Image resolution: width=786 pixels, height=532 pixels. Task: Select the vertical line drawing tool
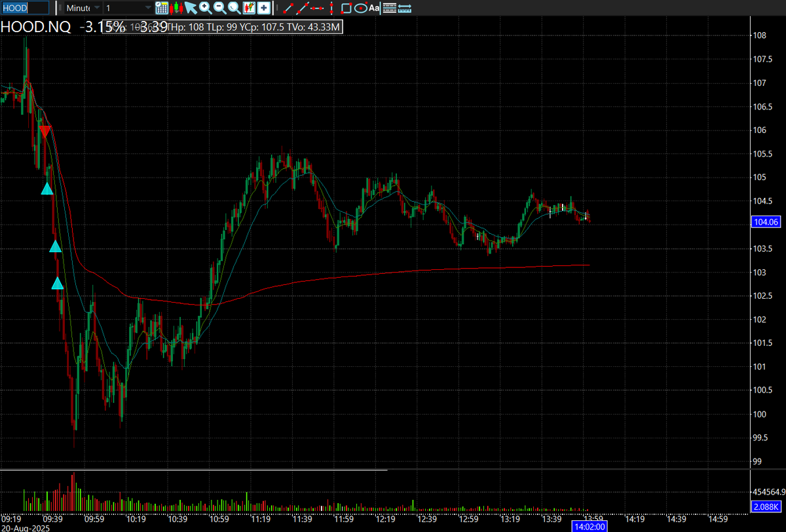(x=331, y=8)
